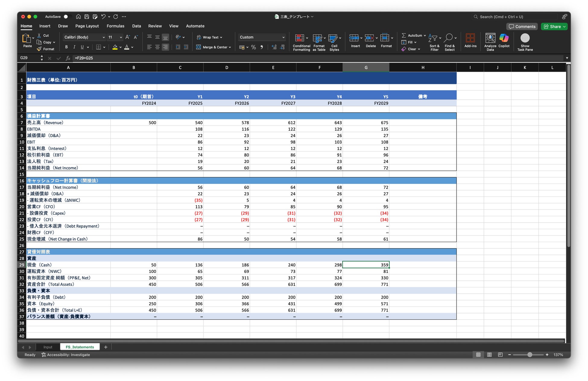The height and width of the screenshot is (381, 588).
Task: Toggle Bold formatting
Action: (x=66, y=47)
